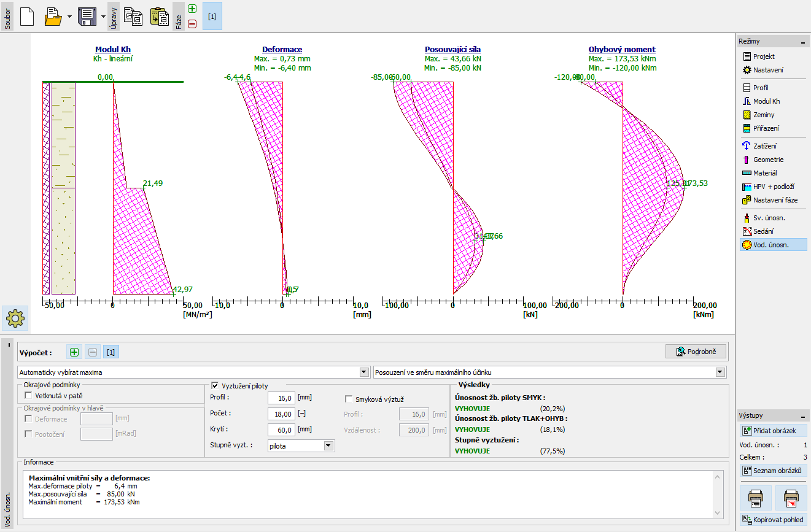Click the Posouvající síla diagram title
Image resolution: width=811 pixels, height=532 pixels.
click(x=453, y=50)
